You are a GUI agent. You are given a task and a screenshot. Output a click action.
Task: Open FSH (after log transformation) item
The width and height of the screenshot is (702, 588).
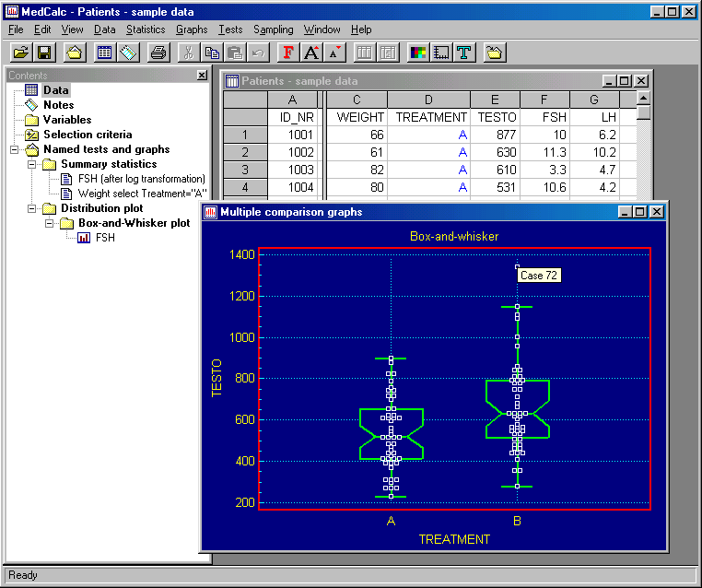142,179
